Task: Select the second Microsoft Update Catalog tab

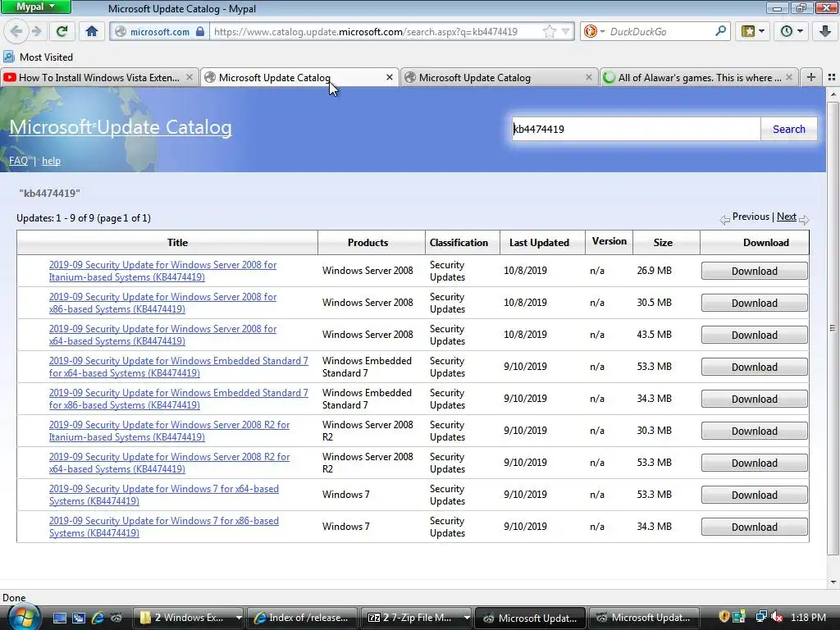Action: pos(498,78)
